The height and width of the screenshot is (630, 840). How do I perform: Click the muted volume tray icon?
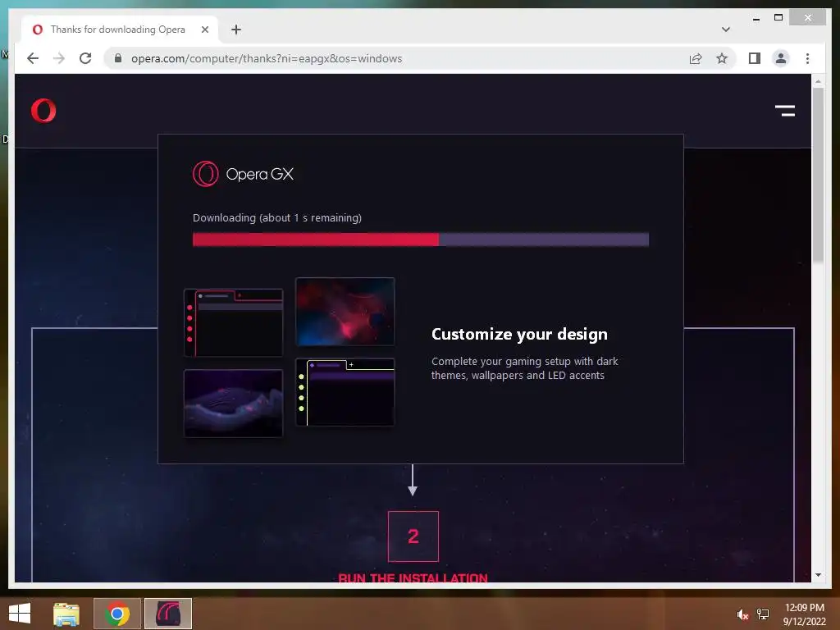(742, 614)
